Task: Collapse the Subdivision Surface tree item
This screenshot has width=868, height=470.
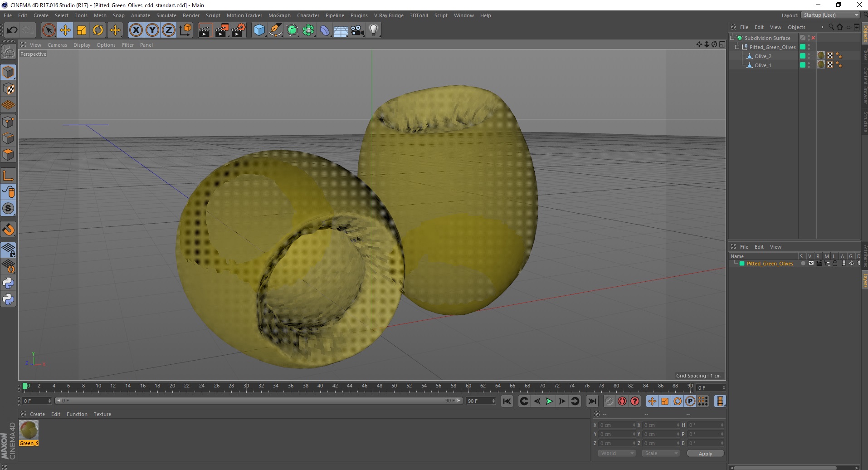Action: point(732,38)
